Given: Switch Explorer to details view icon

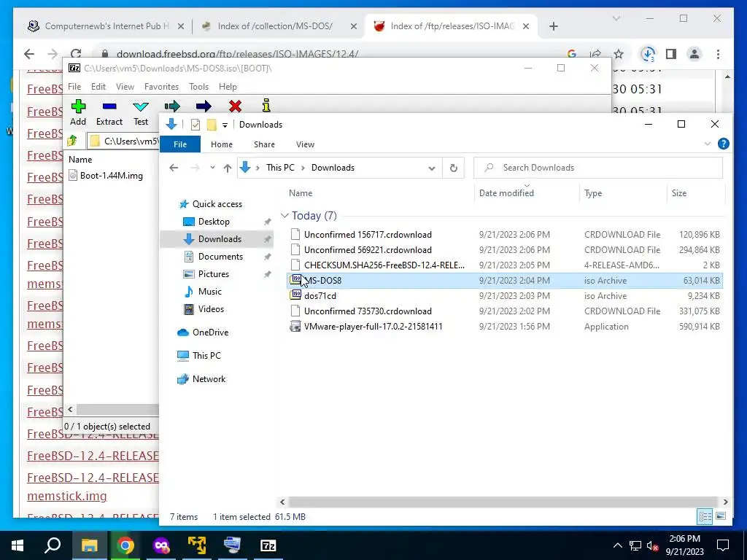Looking at the screenshot, I should (705, 516).
